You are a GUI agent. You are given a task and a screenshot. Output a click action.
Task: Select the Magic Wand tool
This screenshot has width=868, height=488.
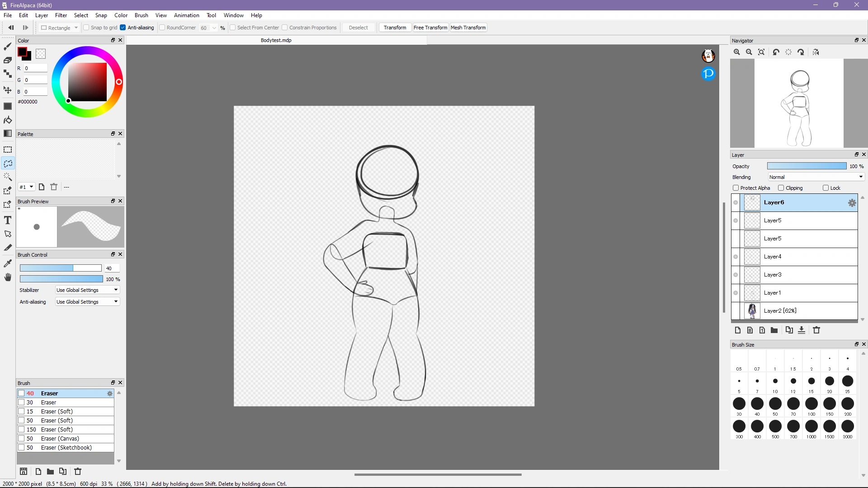click(x=8, y=177)
